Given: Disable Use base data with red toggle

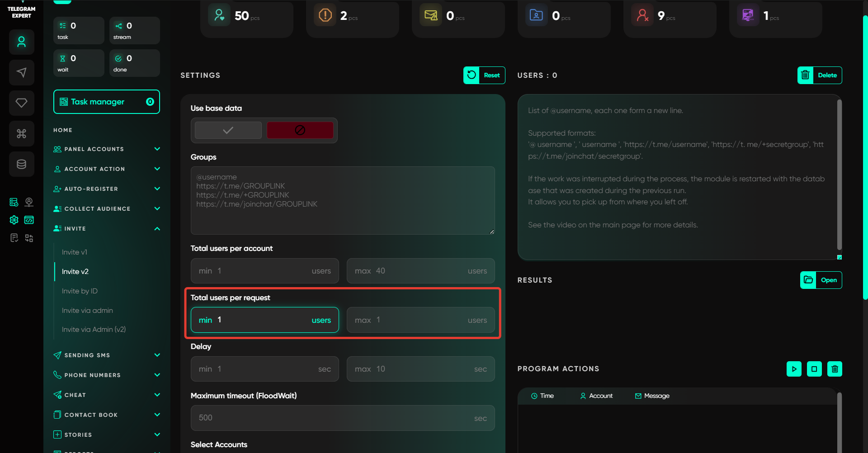Looking at the screenshot, I should pyautogui.click(x=300, y=130).
